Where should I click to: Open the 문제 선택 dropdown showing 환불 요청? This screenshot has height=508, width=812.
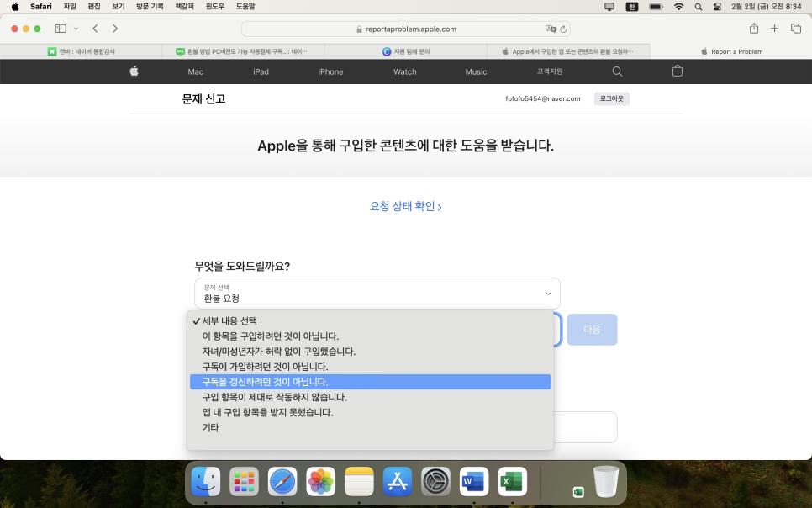coord(377,294)
